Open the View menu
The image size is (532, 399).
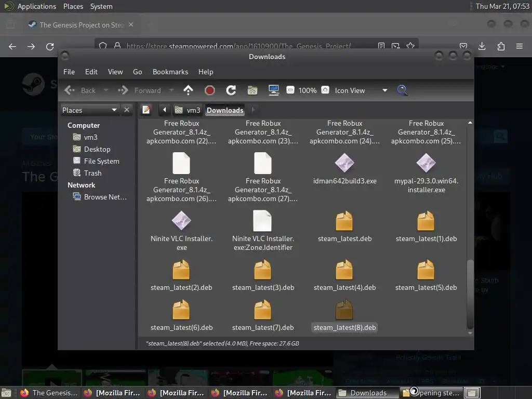pyautogui.click(x=115, y=72)
